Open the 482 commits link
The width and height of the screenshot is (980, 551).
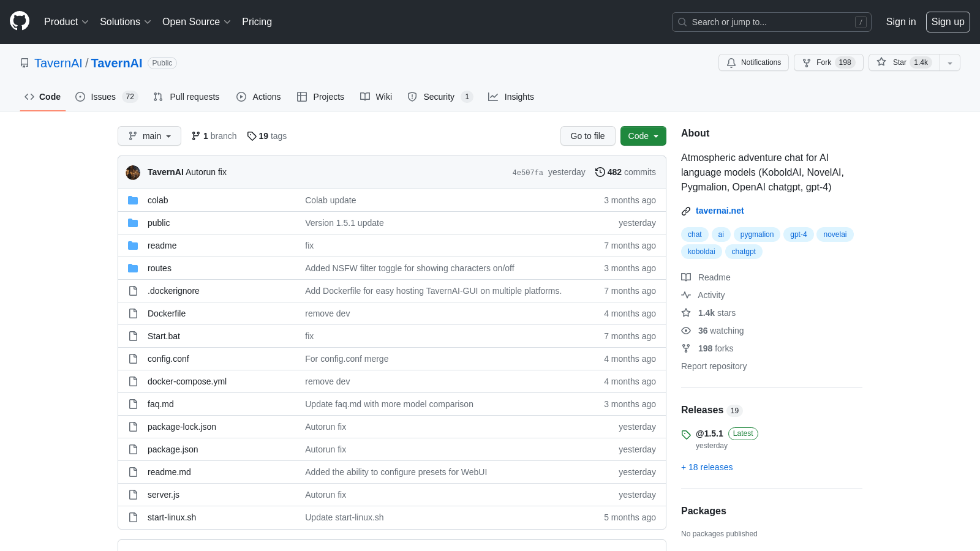point(625,172)
